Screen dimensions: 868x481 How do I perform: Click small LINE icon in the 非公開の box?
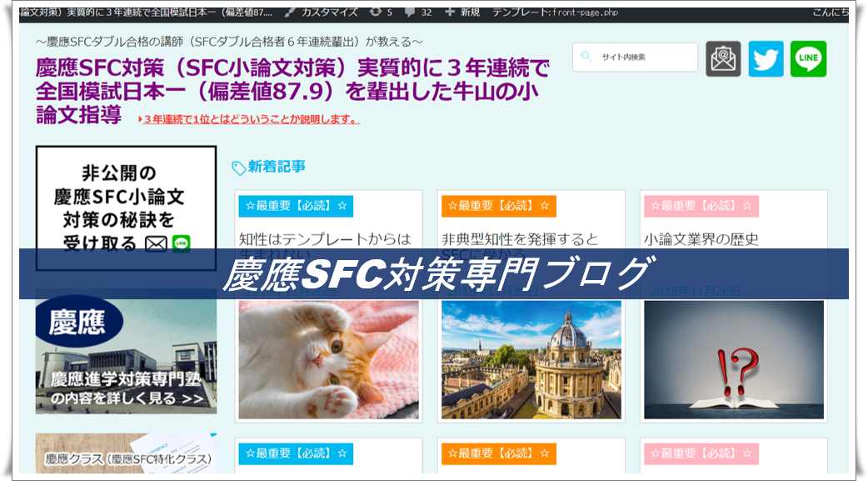(x=181, y=243)
